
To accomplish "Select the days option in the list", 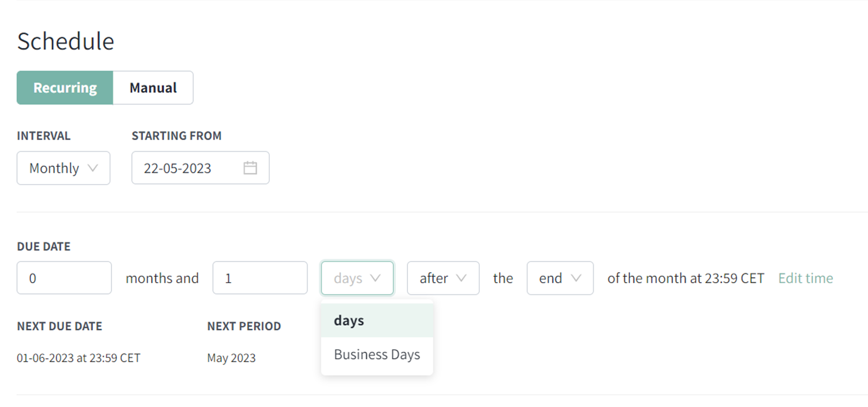I will click(x=377, y=321).
